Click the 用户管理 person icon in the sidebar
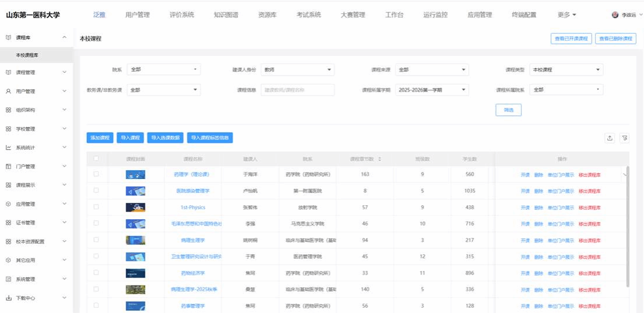 pos(8,92)
